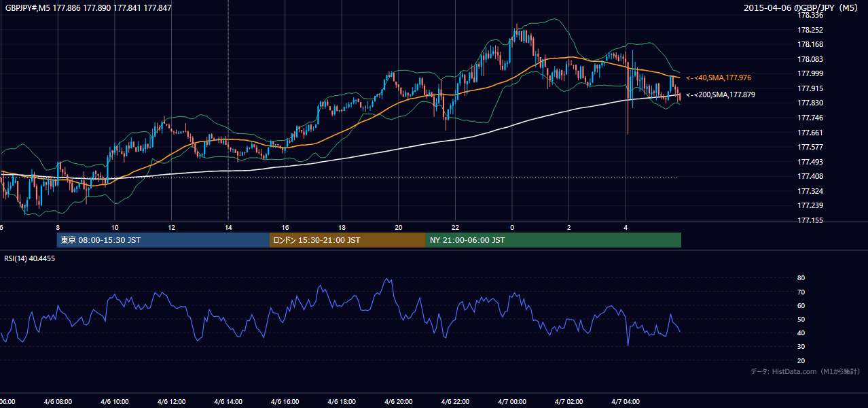Click price axis label 178.336

810,15
